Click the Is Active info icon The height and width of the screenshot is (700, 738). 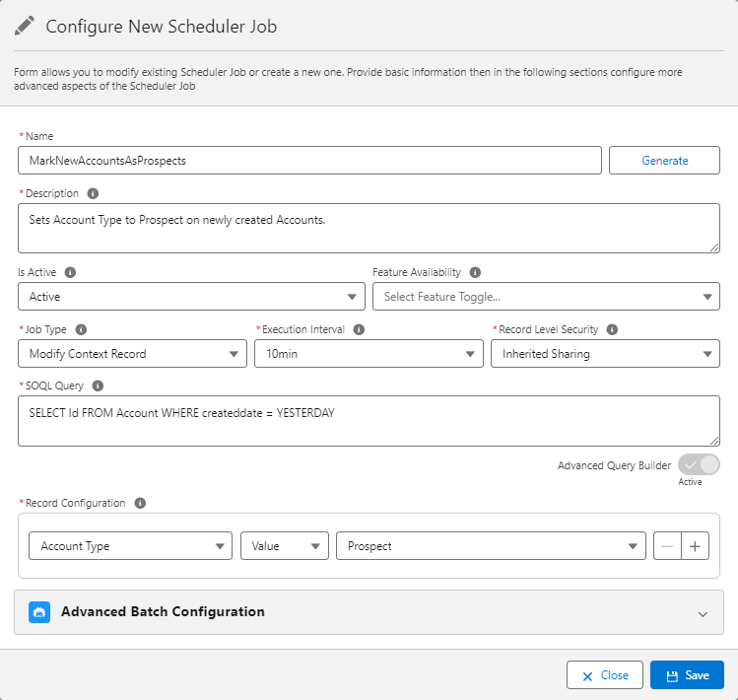pyautogui.click(x=70, y=272)
